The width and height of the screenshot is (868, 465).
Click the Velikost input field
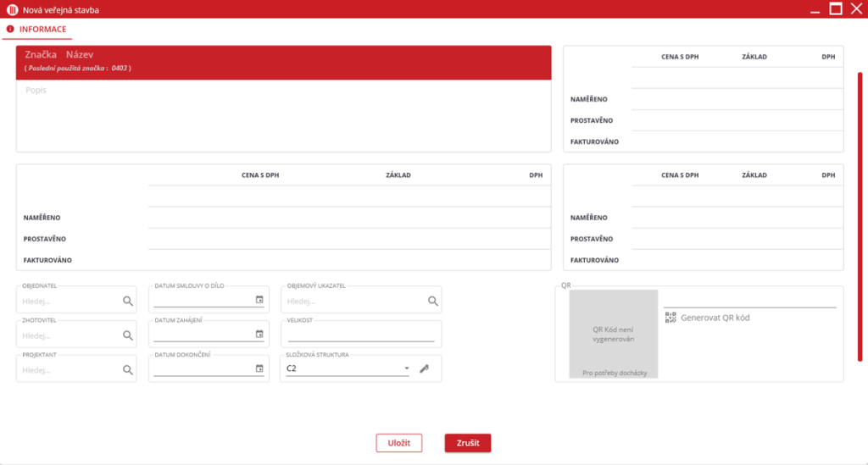pyautogui.click(x=360, y=335)
